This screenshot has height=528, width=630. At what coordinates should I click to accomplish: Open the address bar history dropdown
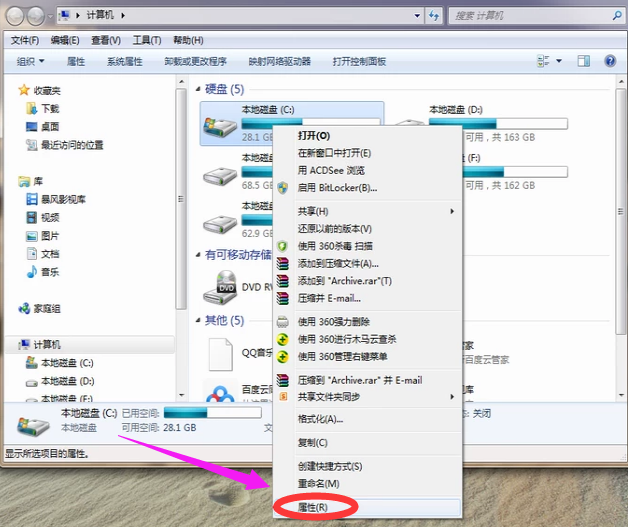(417, 16)
